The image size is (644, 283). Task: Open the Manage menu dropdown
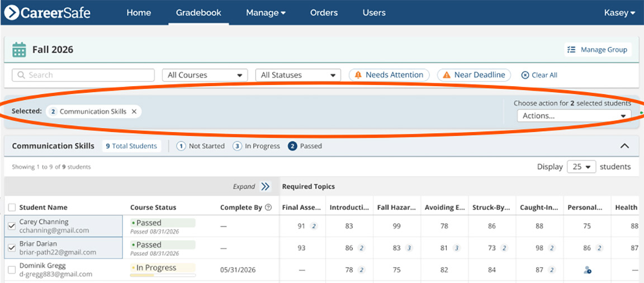coord(266,13)
